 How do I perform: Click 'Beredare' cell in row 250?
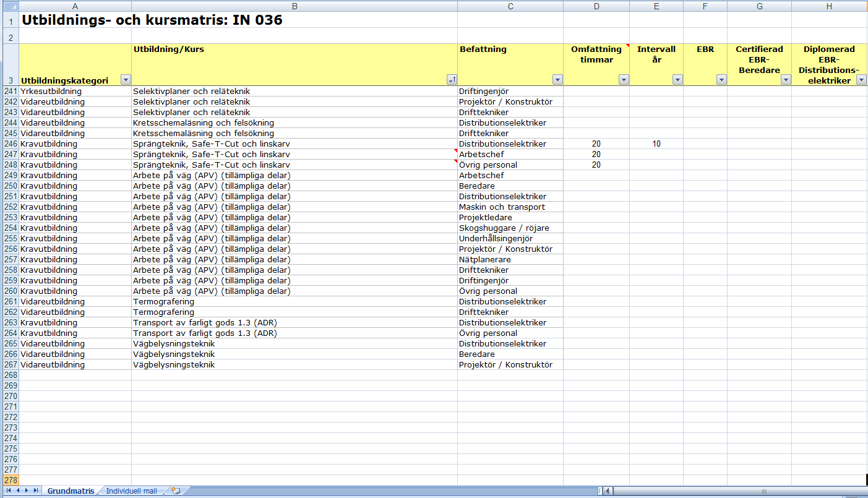coord(510,186)
